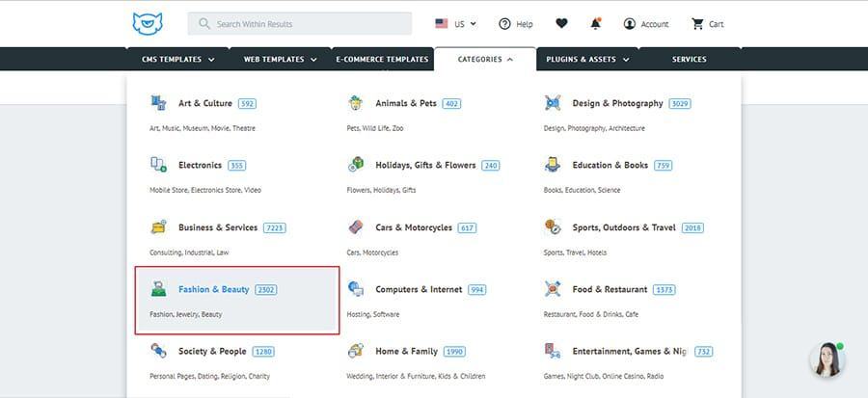Screen dimensions: 868x398
Task: Click the TemplateMonster cat logo
Action: (148, 24)
